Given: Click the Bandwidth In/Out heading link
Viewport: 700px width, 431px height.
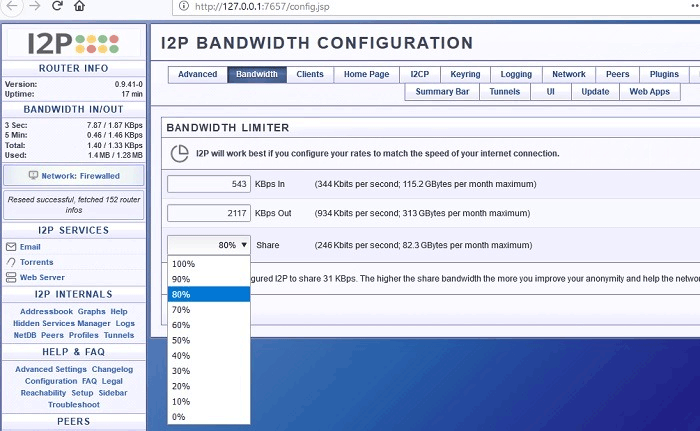Looking at the screenshot, I should pyautogui.click(x=74, y=109).
